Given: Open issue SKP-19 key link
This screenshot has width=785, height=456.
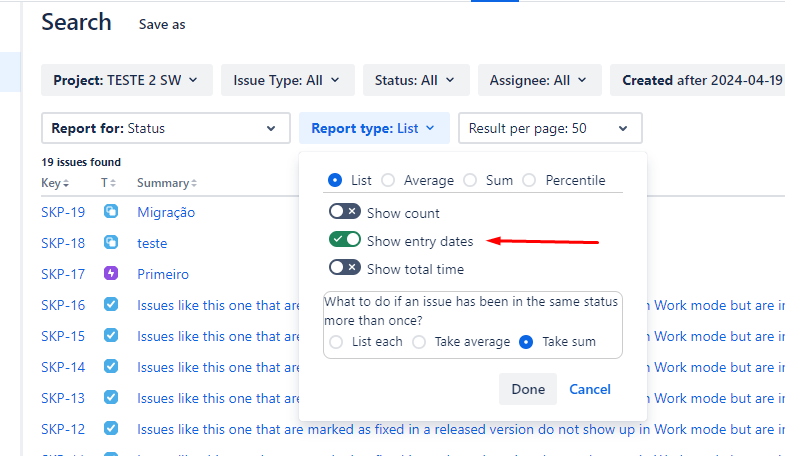Looking at the screenshot, I should click(63, 212).
